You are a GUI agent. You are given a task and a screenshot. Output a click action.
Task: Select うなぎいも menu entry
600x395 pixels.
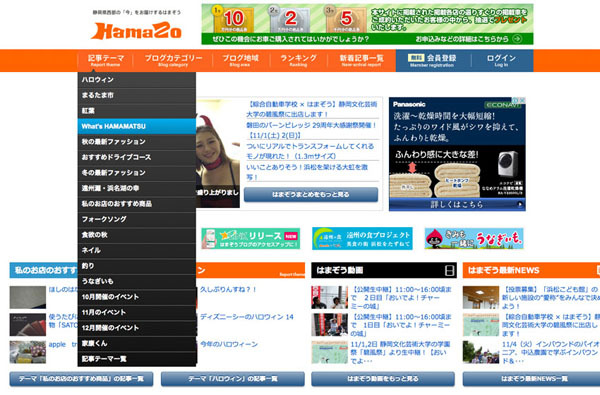click(x=137, y=281)
